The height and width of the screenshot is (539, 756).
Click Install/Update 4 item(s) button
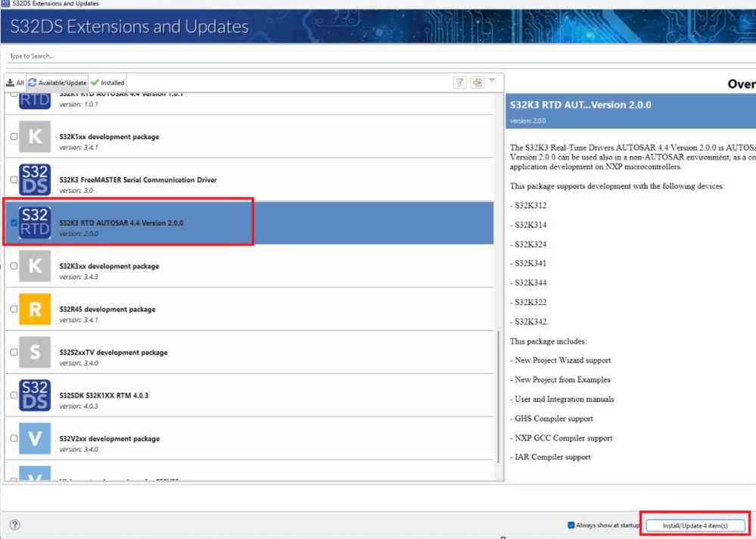coord(695,525)
